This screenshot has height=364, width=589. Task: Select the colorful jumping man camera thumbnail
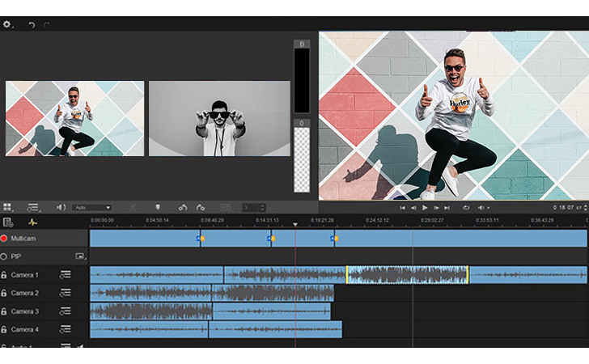click(x=74, y=118)
